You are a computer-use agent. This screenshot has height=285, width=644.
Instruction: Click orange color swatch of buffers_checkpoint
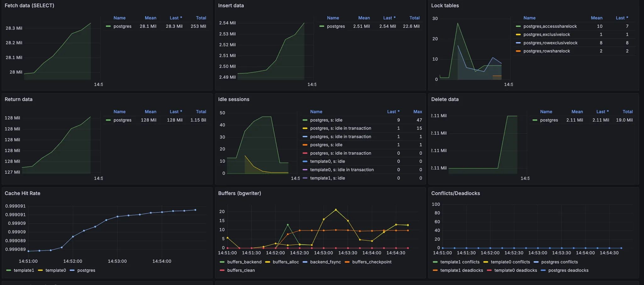coord(347,262)
